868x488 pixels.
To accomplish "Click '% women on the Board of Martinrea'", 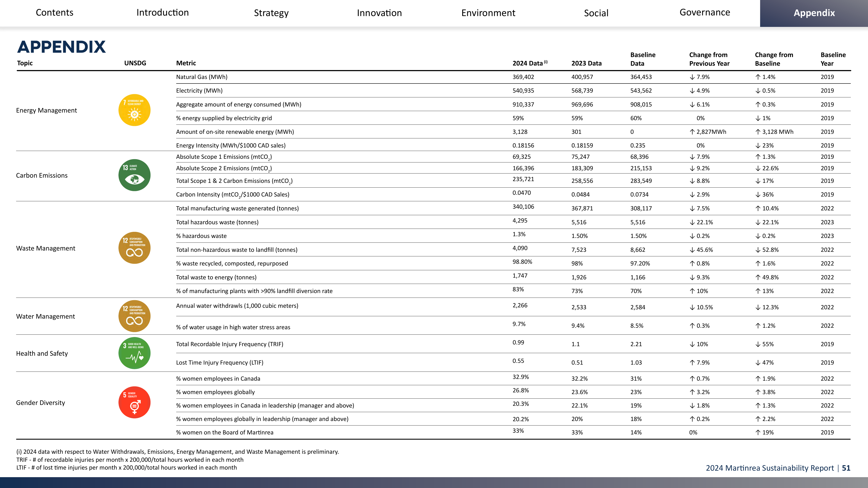I will tap(225, 432).
